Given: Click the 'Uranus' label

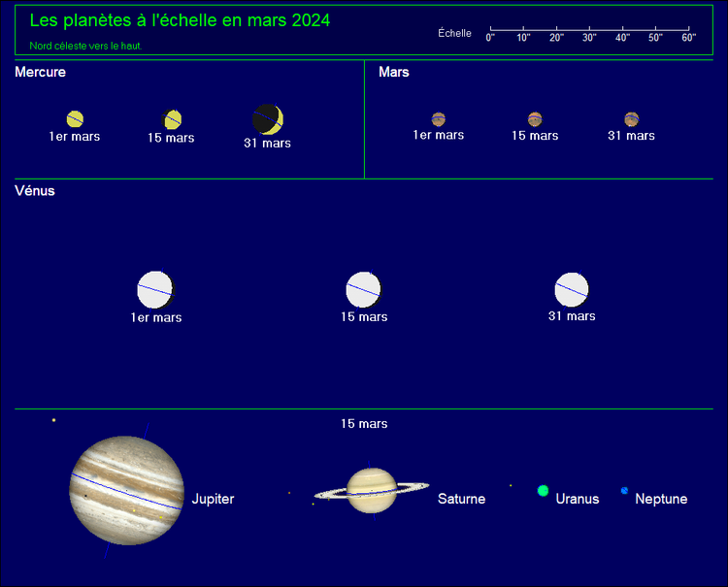Looking at the screenshot, I should (578, 499).
